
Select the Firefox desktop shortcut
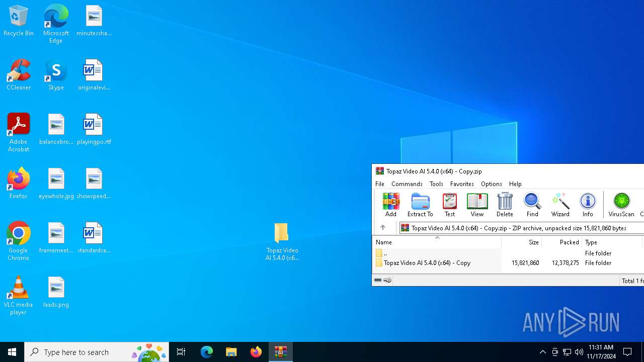click(x=19, y=184)
